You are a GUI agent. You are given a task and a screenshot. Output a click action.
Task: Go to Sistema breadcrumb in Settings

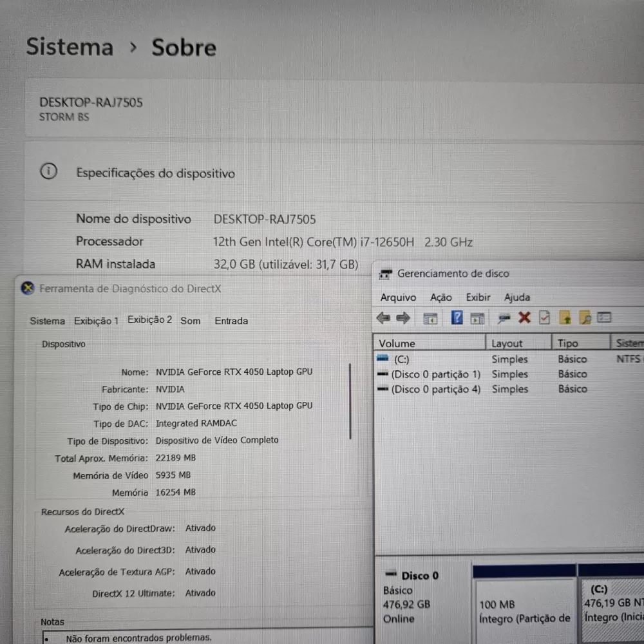[x=70, y=46]
